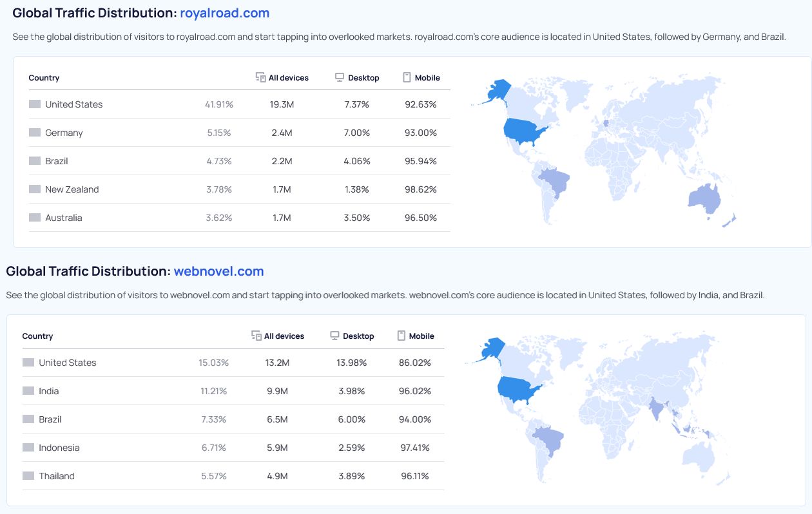
Task: Click the flag icon beside Germany
Action: [x=35, y=133]
